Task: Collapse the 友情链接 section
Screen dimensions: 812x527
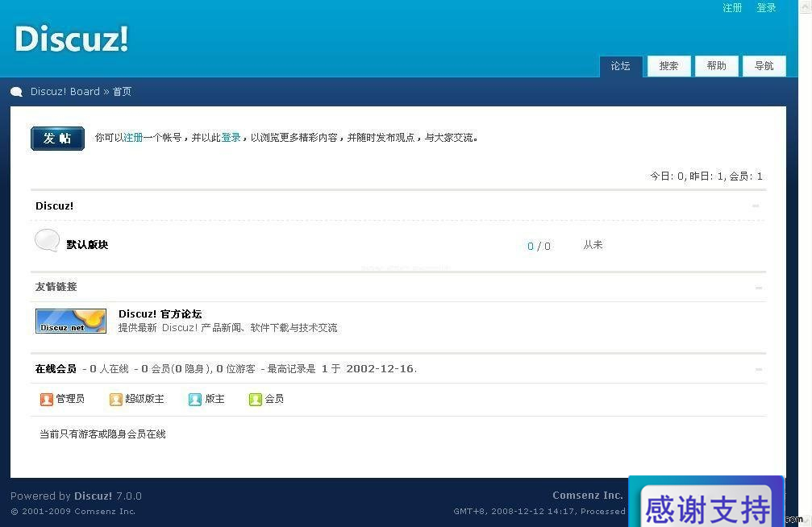Action: click(x=758, y=288)
